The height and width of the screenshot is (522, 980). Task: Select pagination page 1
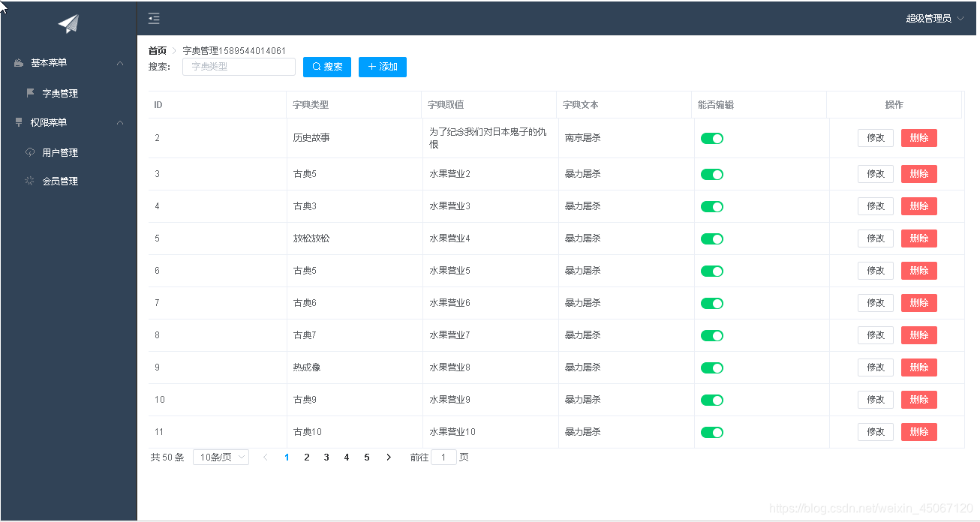287,457
